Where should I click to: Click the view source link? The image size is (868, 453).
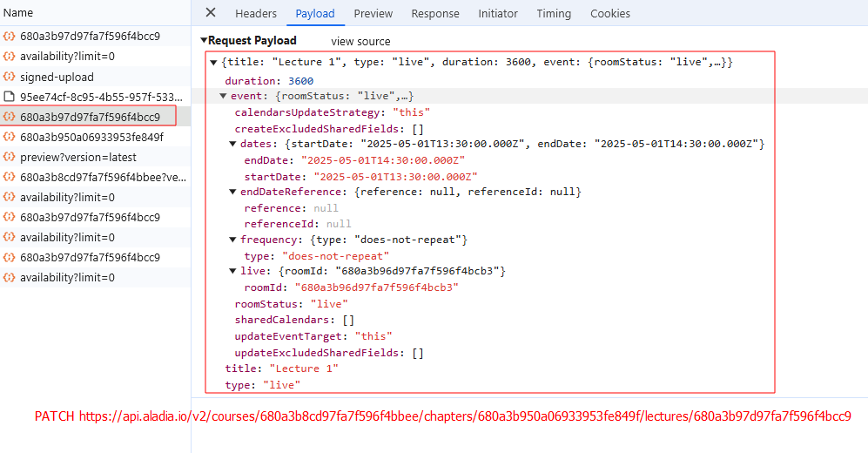coord(360,41)
